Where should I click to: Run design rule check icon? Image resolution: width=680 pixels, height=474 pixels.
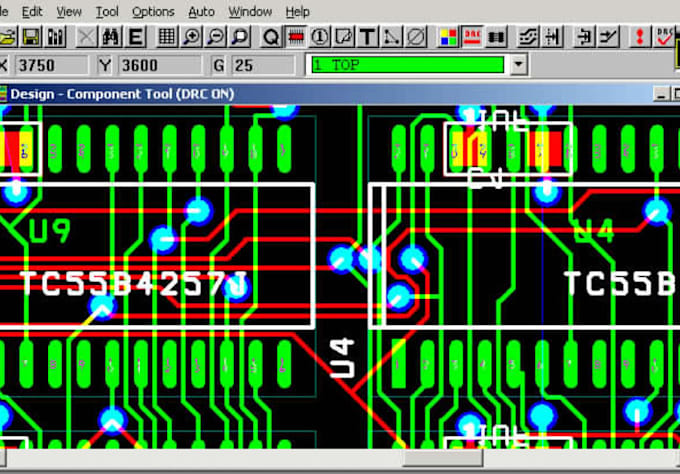664,37
